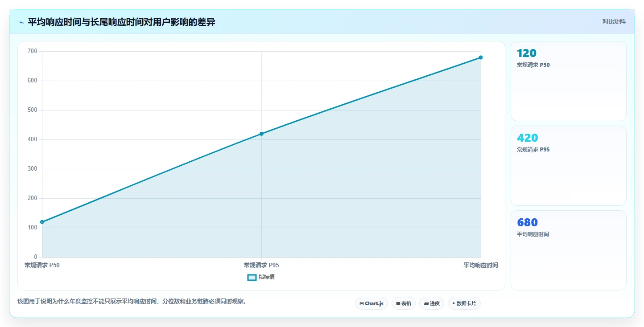Click the value 680 in third card
Image resolution: width=644 pixels, height=327 pixels.
pos(528,222)
